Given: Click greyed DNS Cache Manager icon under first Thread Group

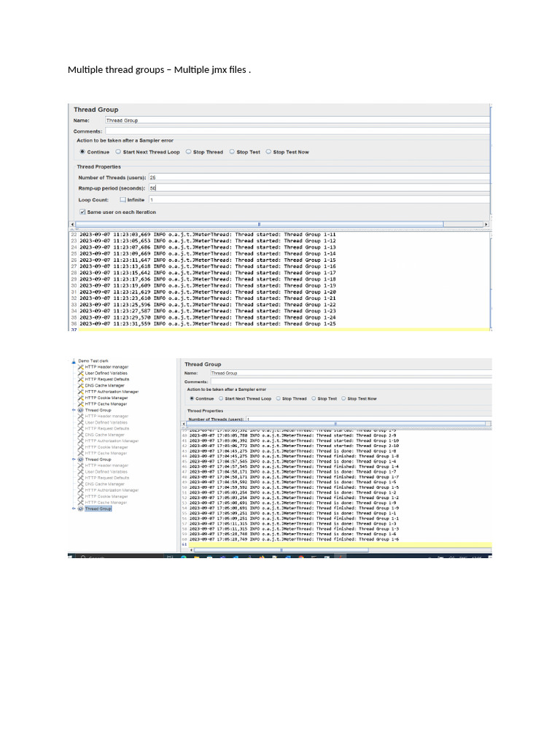Looking at the screenshot, I should coord(80,435).
